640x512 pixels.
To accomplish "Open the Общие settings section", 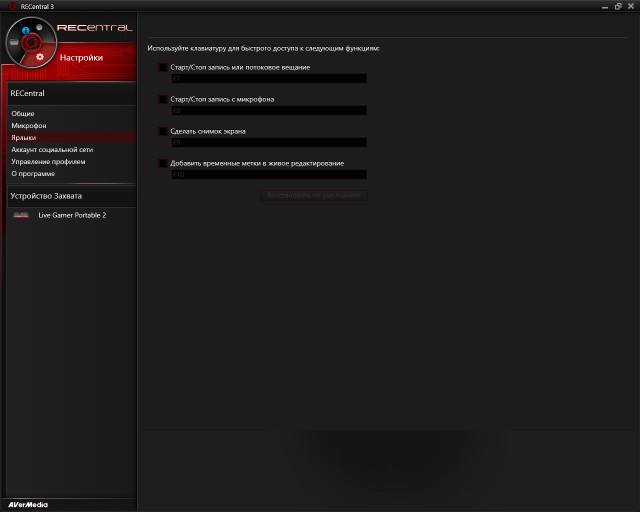I will click(22, 114).
